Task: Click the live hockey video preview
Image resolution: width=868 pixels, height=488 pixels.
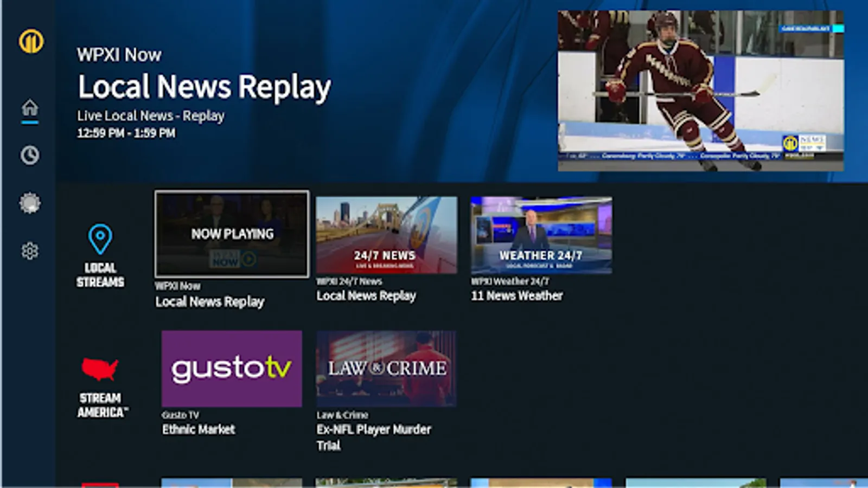Action: (701, 91)
